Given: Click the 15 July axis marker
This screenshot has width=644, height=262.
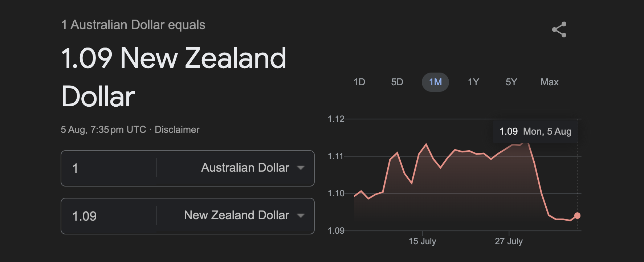Looking at the screenshot, I should click(422, 241).
